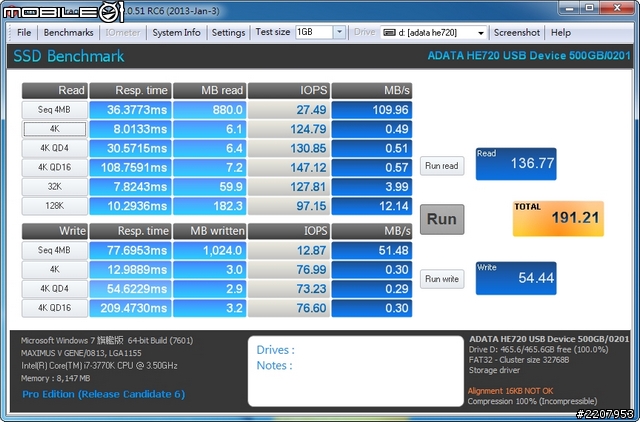Open the Help menu
640x422 pixels.
pyautogui.click(x=560, y=33)
